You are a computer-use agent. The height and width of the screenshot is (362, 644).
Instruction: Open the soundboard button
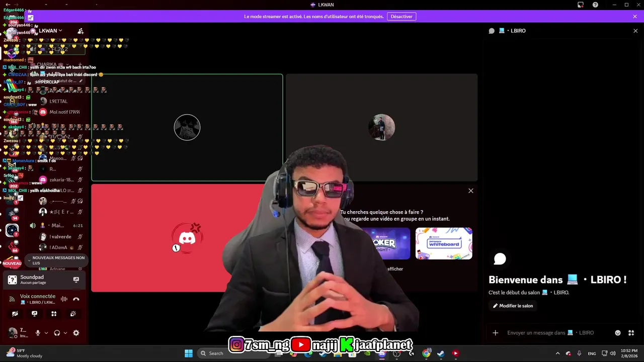tap(73, 314)
